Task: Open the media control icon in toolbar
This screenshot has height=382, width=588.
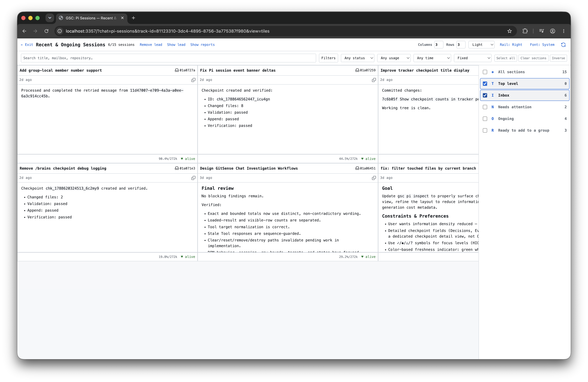Action: [x=542, y=31]
